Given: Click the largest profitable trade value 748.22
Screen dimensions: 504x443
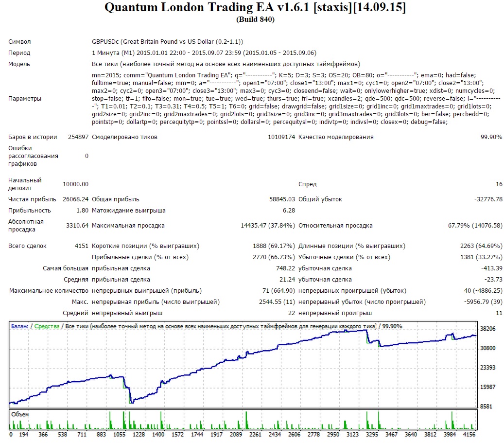Looking at the screenshot, I should [285, 268].
